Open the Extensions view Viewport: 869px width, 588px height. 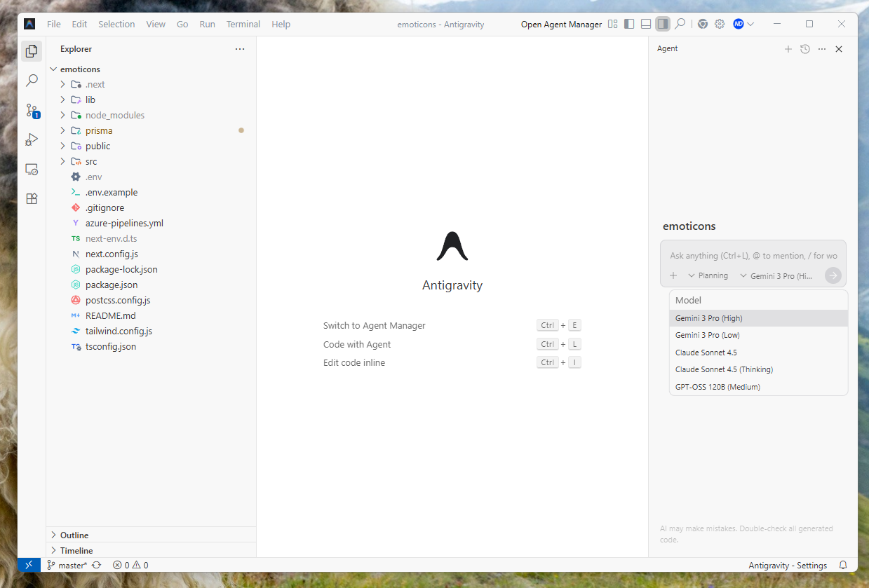[32, 198]
